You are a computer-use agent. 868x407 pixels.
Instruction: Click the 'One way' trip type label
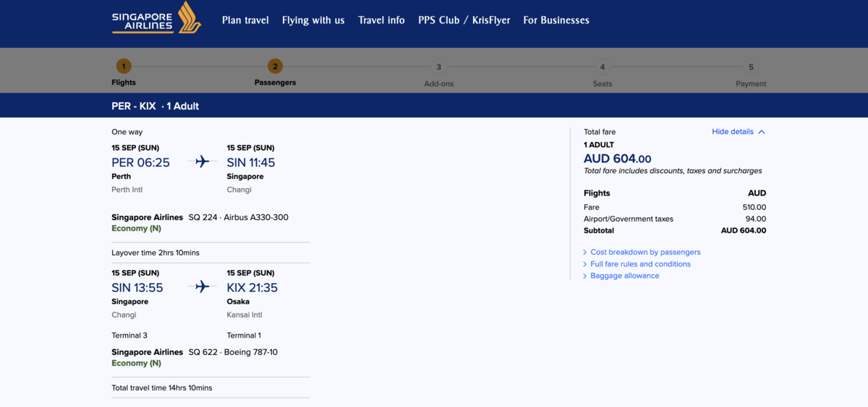click(127, 132)
